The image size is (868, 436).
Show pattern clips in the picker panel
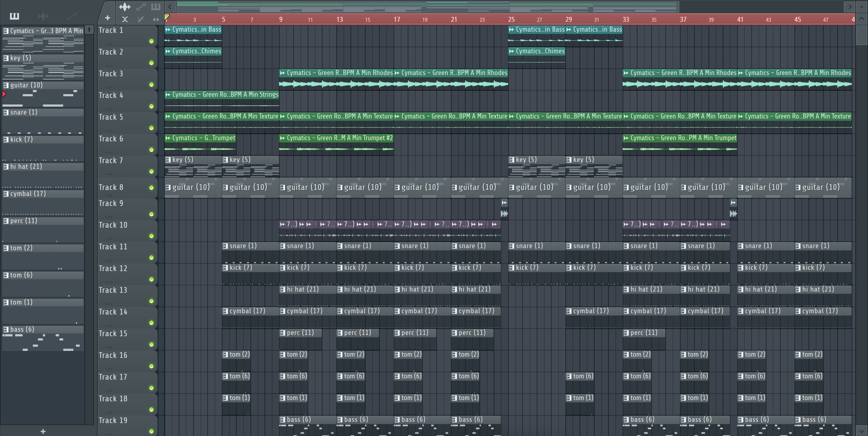point(14,16)
